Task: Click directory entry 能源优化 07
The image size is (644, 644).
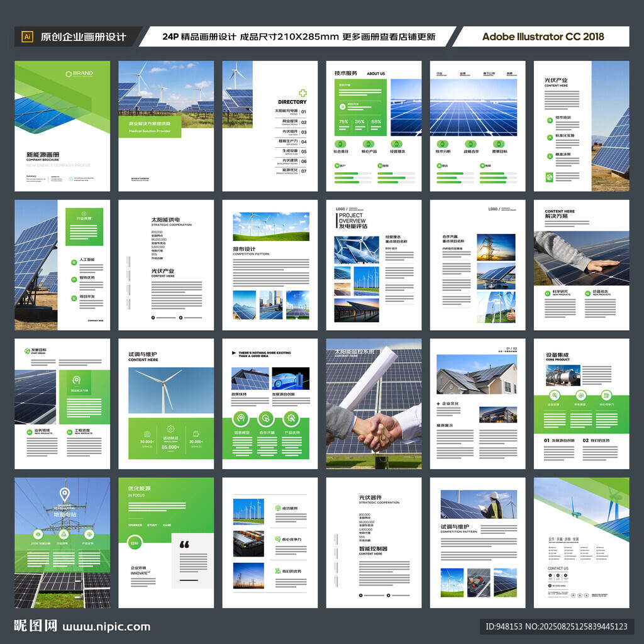Action: click(x=291, y=170)
